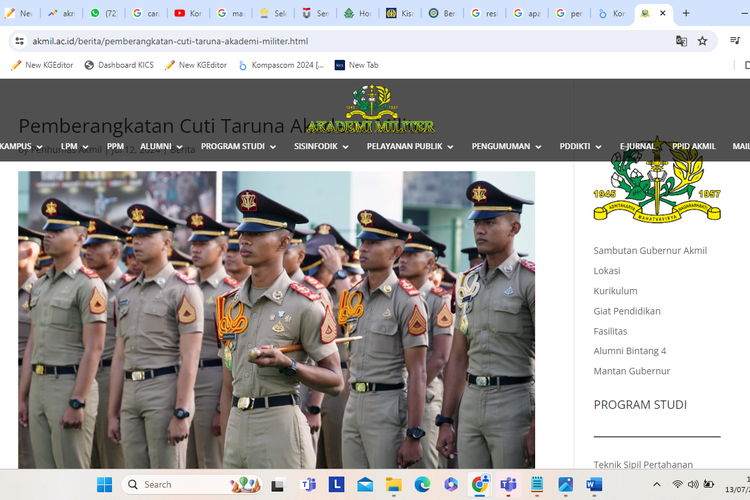Open the PENGUMUMAN dropdown menu
Screen dimensions: 750x500
506,146
